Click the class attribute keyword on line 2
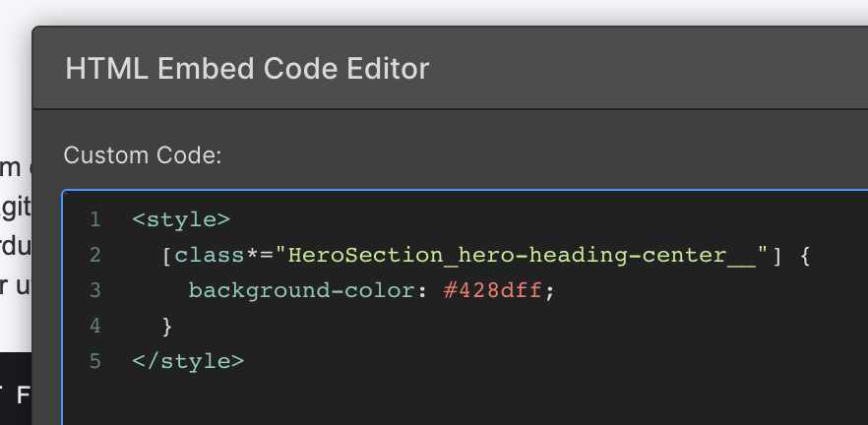868x425 pixels. pyautogui.click(x=210, y=255)
